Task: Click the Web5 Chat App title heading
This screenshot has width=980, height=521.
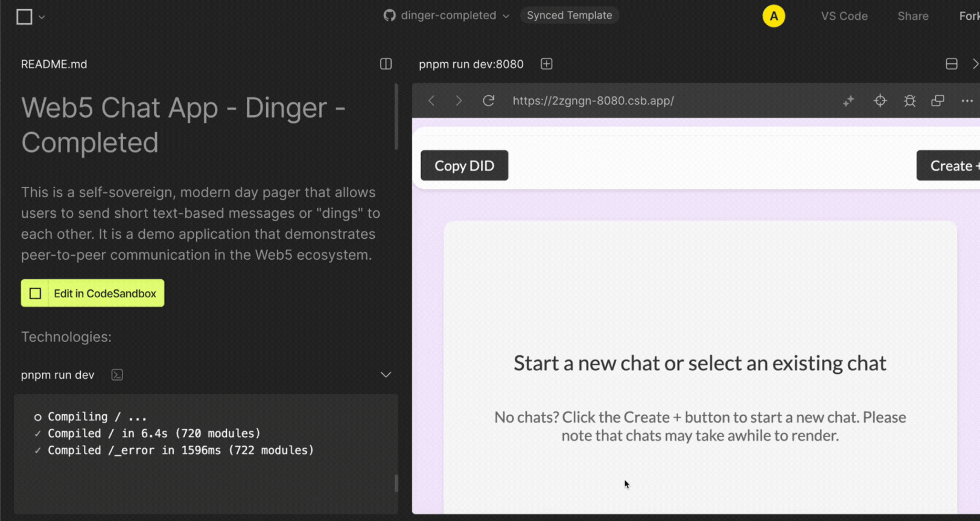Action: (x=183, y=125)
